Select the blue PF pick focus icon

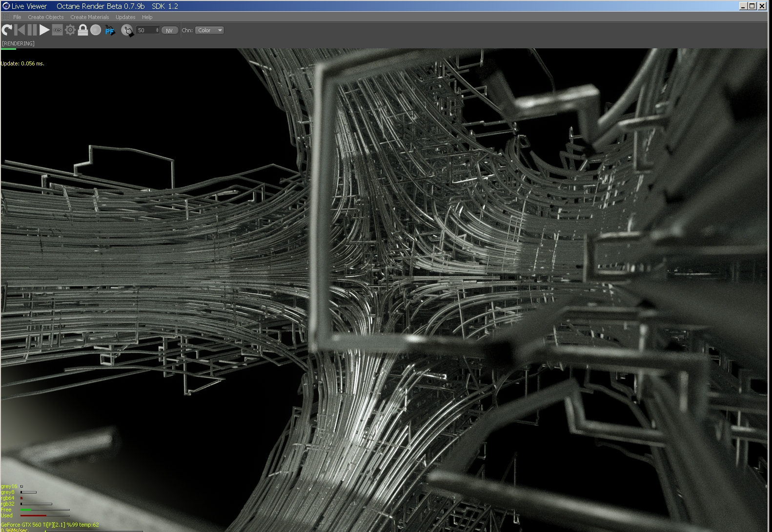(x=110, y=30)
